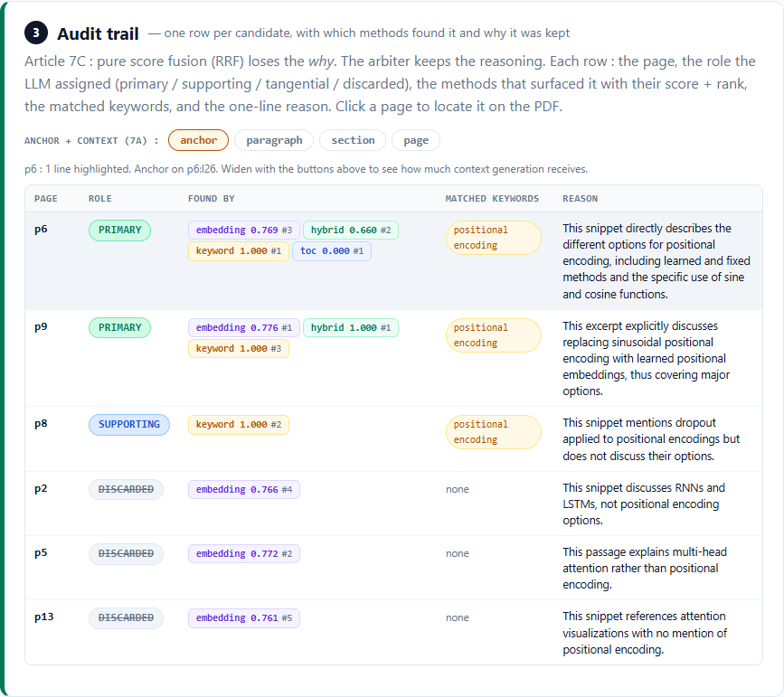Widen context to section
This screenshot has width=784, height=697.
click(353, 140)
